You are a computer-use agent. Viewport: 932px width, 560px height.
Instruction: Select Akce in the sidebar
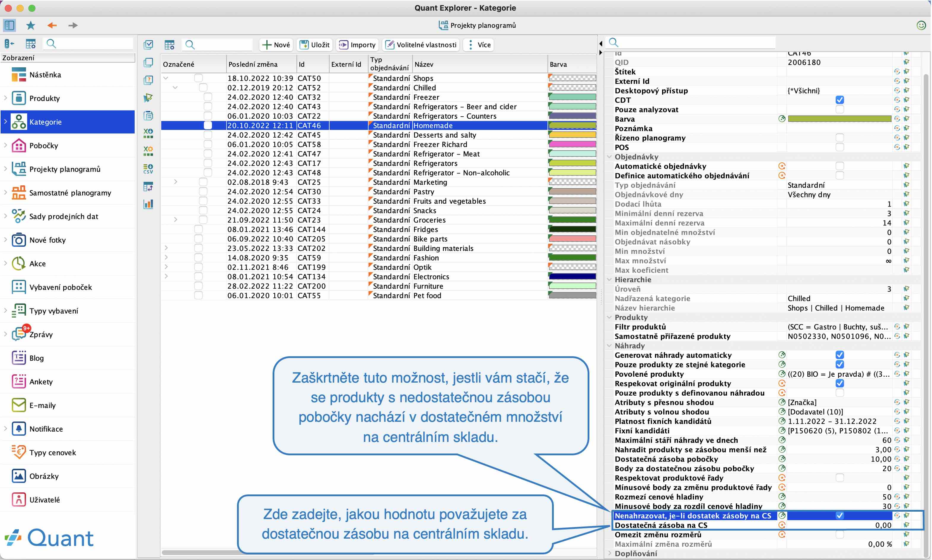point(68,263)
